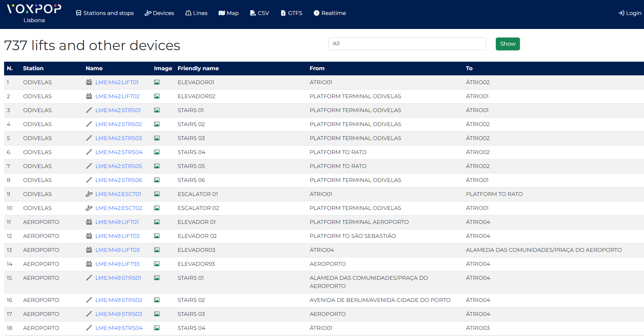644x336 pixels.
Task: Click image icon for LME:M42:STRS03 row
Action: (x=157, y=138)
